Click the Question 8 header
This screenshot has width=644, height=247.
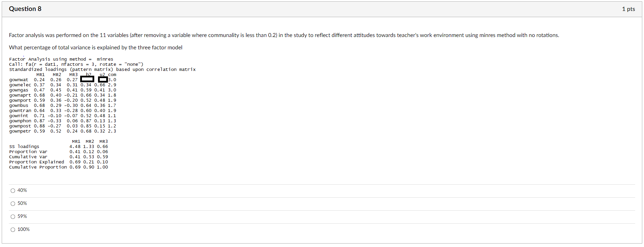tap(25, 9)
